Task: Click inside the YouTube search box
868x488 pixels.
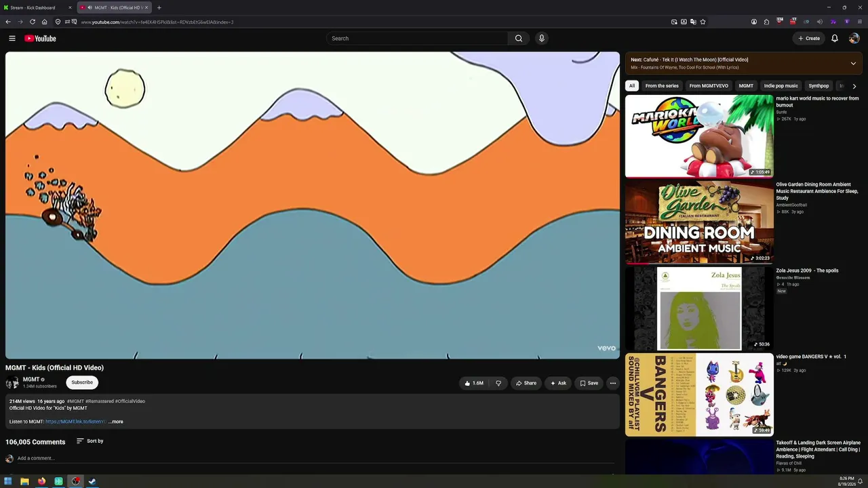Action: coord(417,39)
